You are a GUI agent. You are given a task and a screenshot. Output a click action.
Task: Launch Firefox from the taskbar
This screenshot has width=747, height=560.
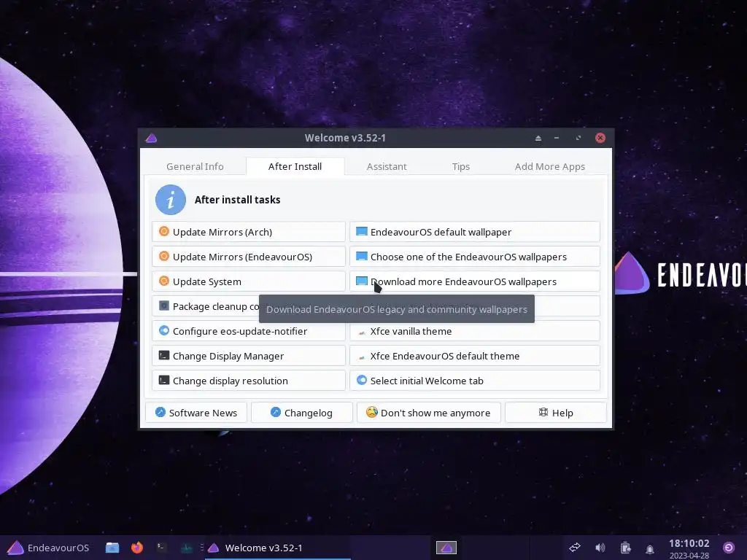137,548
